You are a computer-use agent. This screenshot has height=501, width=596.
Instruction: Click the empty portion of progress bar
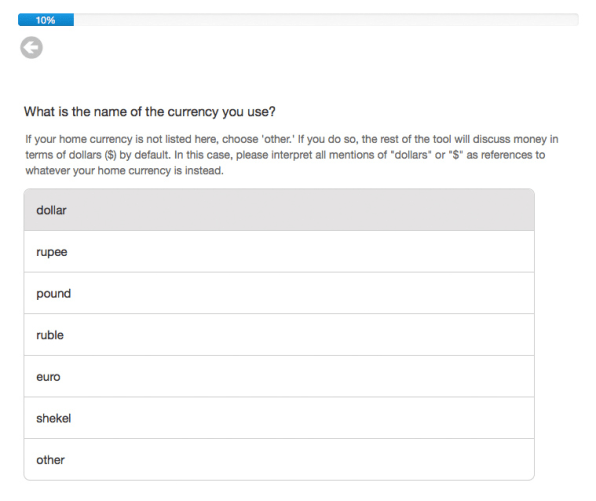point(326,20)
